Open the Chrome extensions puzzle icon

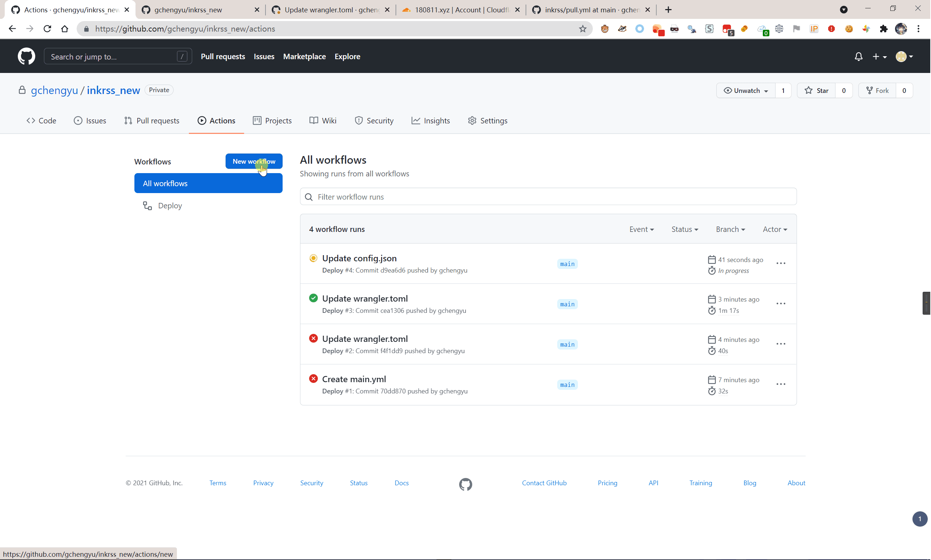pos(883,29)
